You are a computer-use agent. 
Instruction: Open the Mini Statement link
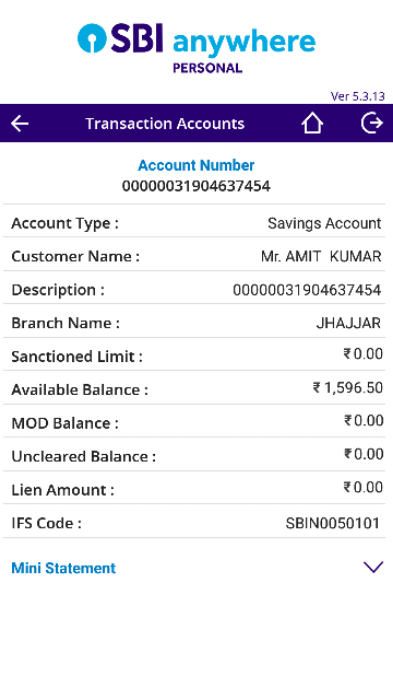pos(63,568)
